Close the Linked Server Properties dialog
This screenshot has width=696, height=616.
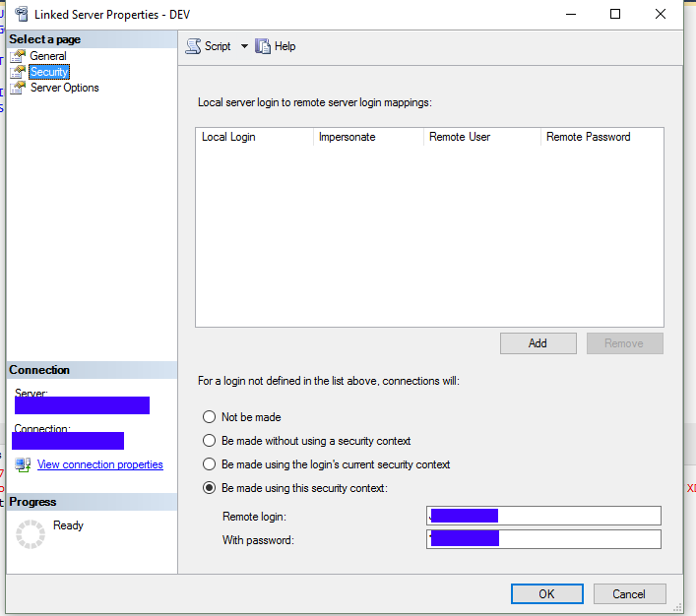point(661,14)
